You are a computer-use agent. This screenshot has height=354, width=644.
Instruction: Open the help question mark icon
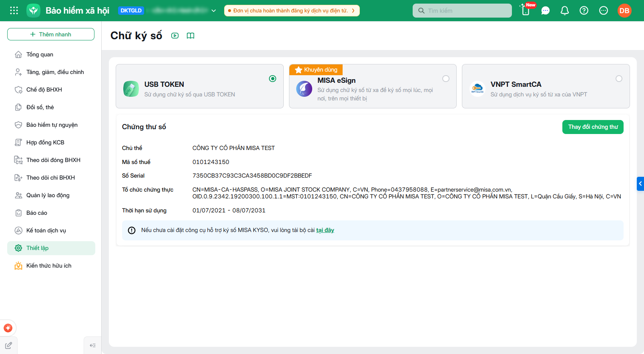point(584,11)
